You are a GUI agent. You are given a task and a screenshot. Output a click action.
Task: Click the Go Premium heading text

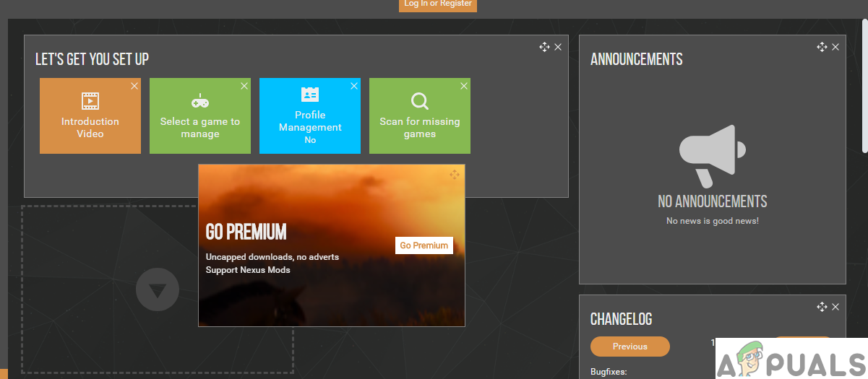(246, 232)
